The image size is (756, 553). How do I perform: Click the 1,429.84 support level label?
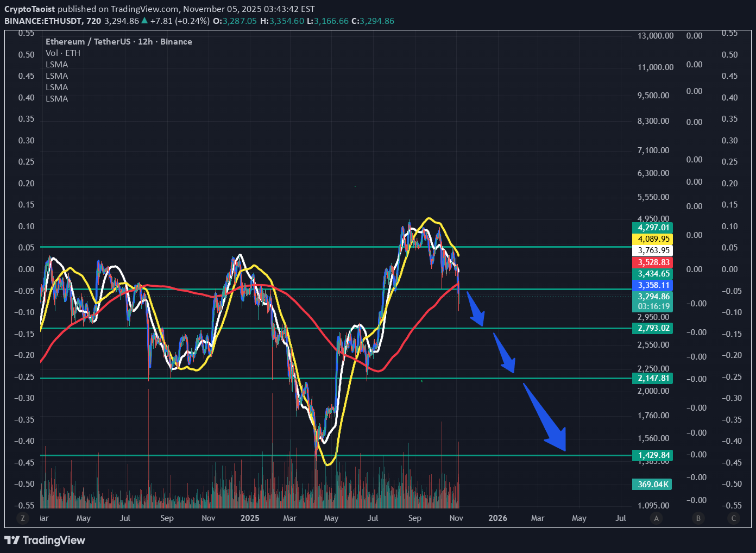(653, 455)
